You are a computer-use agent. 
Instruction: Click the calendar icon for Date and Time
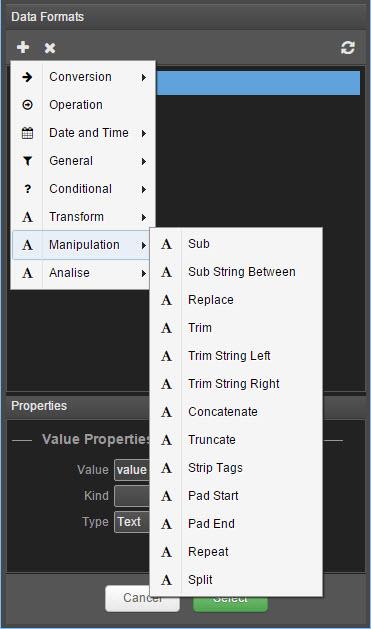(x=27, y=133)
